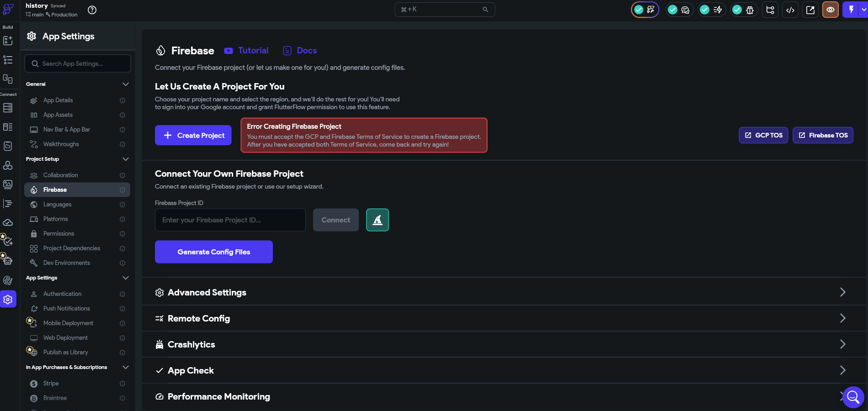Open the Widget Tree list icon

point(8,60)
